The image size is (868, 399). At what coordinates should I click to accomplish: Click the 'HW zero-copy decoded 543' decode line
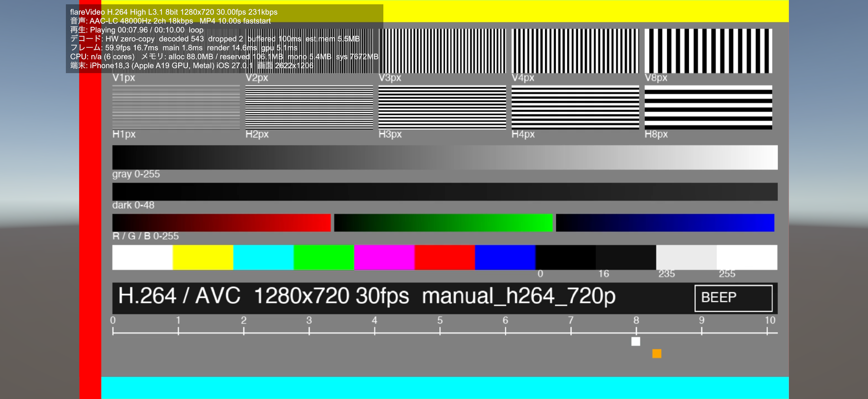coord(215,39)
